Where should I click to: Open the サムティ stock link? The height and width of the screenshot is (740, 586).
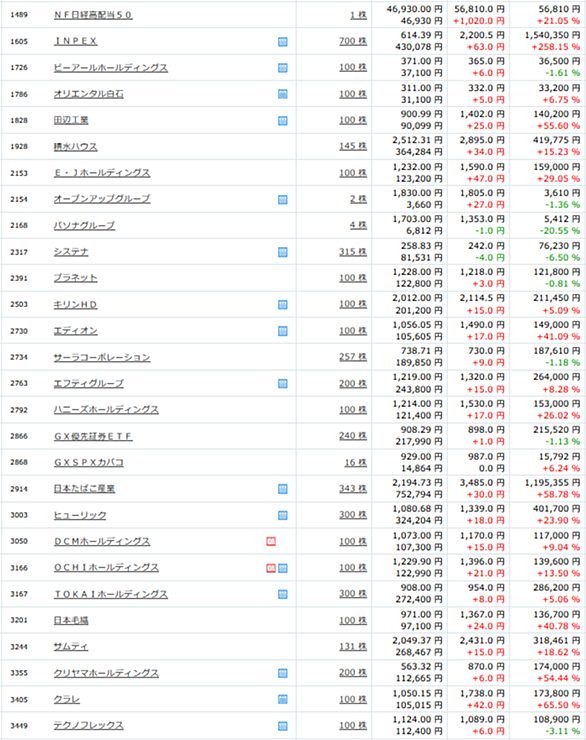[x=71, y=647]
